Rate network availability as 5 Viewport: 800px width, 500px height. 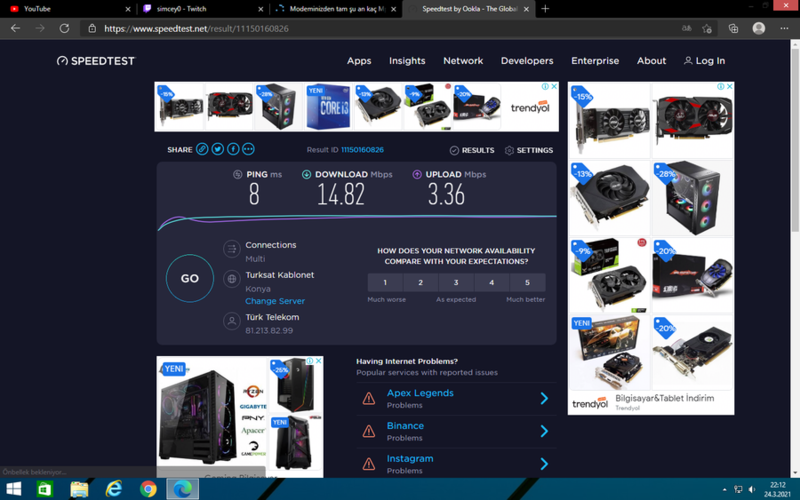[528, 282]
